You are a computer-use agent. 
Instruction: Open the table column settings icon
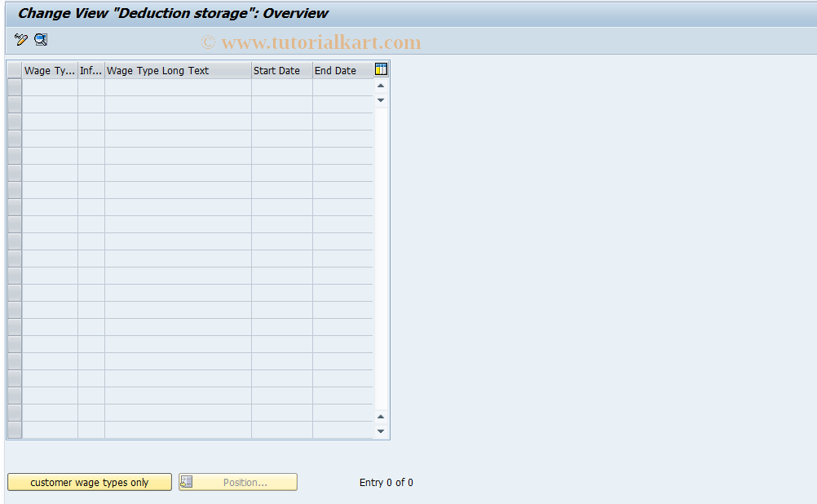click(381, 69)
